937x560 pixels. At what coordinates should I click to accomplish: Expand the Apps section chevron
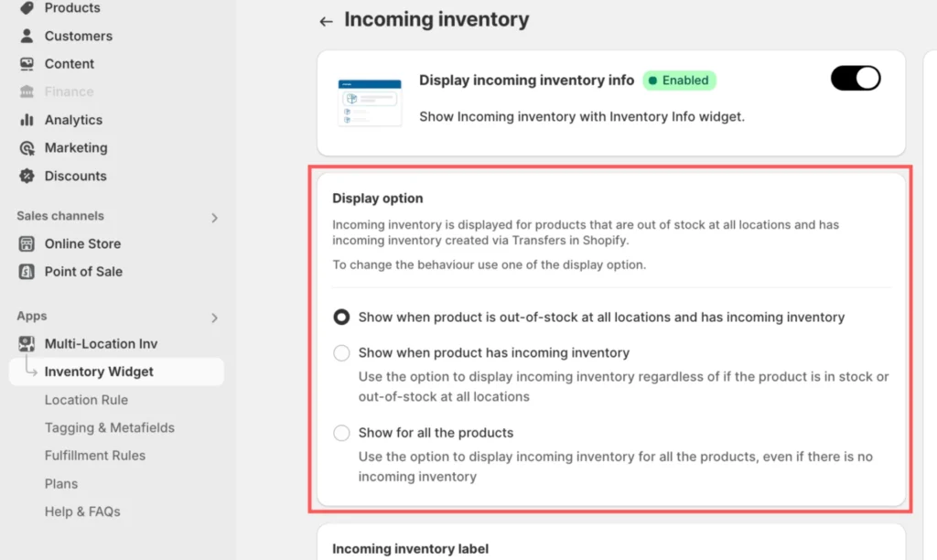(x=214, y=318)
